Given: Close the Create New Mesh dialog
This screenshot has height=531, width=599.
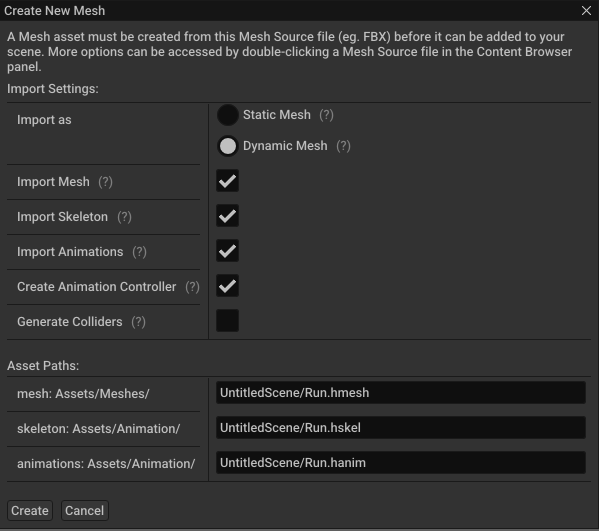Looking at the screenshot, I should tap(586, 10).
